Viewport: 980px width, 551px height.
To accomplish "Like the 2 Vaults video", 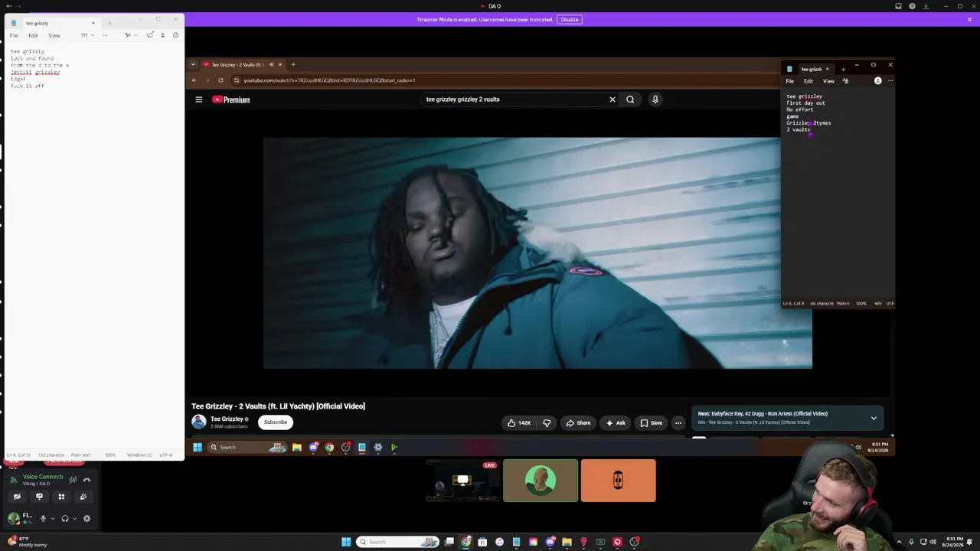I will pyautogui.click(x=518, y=422).
